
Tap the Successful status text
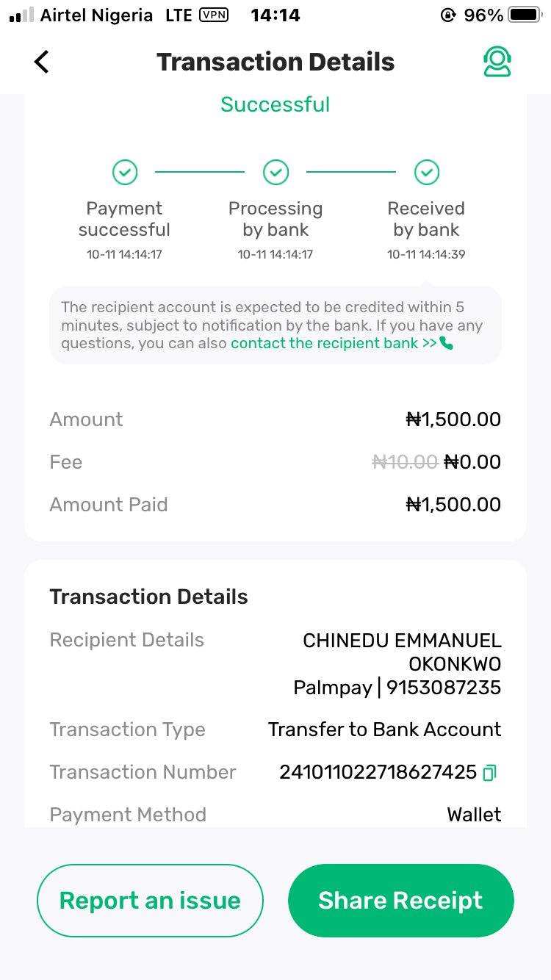(x=275, y=104)
